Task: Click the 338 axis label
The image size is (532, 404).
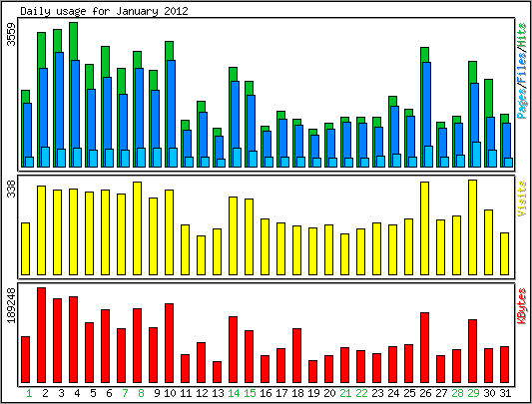Action: pyautogui.click(x=12, y=189)
